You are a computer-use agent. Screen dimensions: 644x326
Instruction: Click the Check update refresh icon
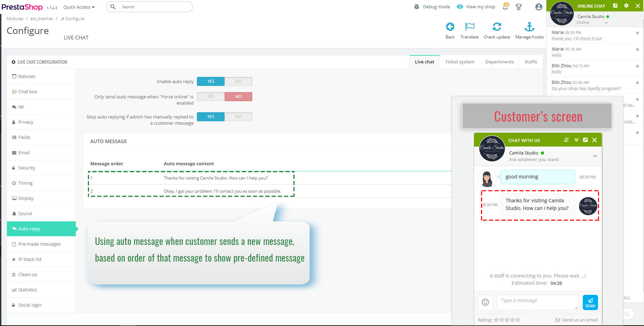497,27
